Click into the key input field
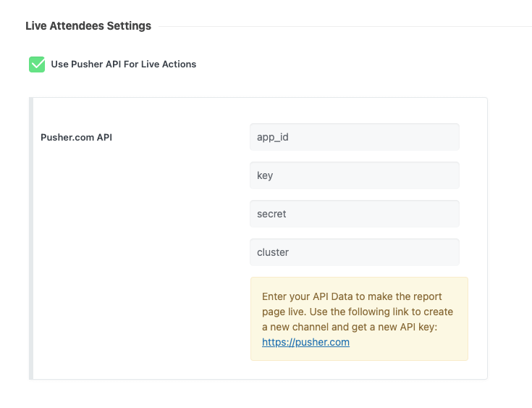The image size is (532, 408). click(354, 175)
